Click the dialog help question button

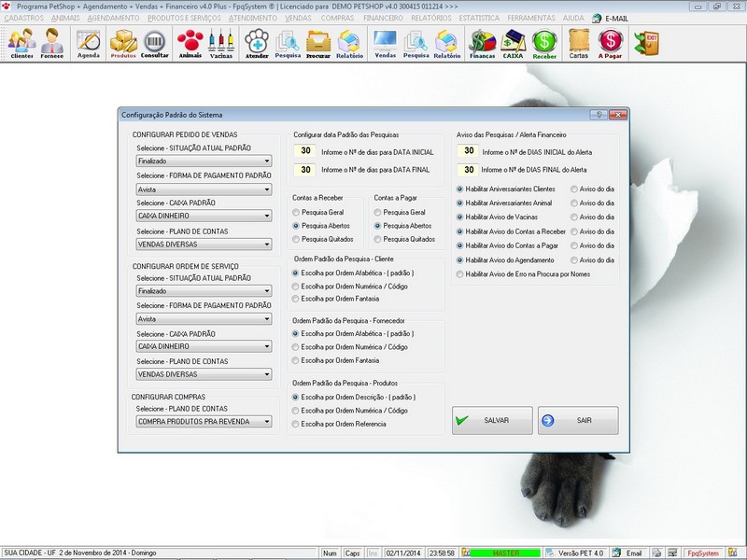[x=599, y=115]
